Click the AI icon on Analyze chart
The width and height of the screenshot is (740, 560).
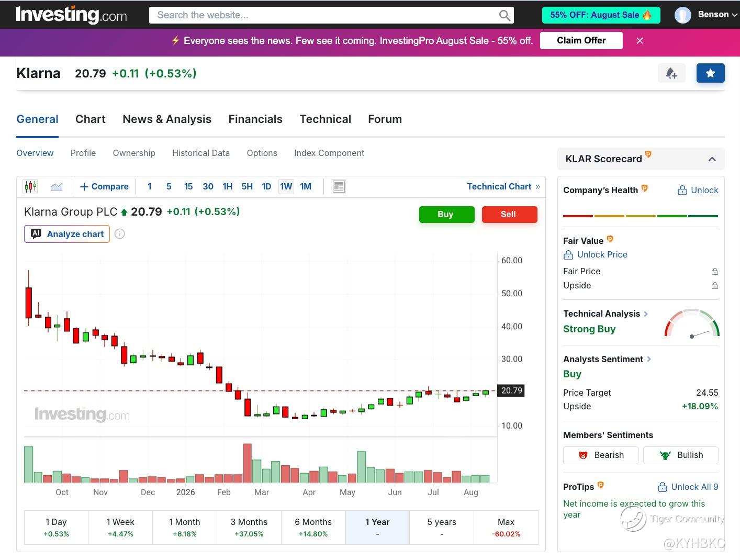click(x=36, y=234)
